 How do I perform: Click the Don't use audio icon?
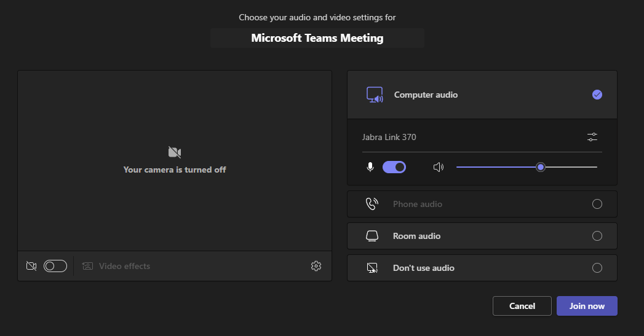pos(372,268)
